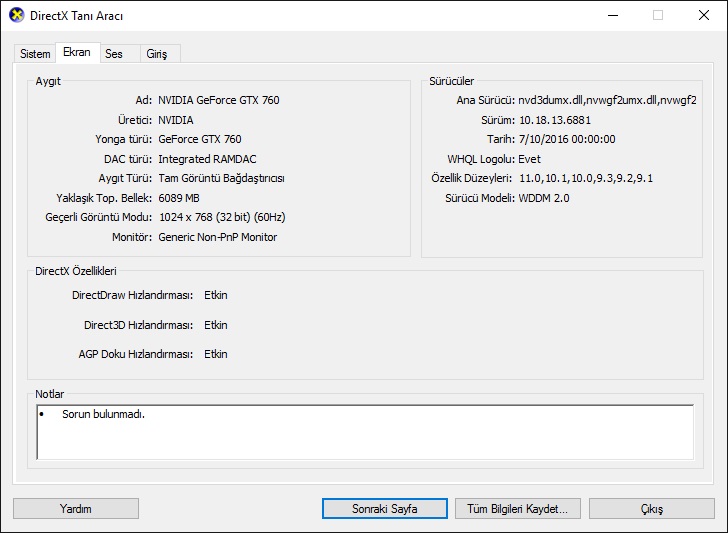Click the Özellik Düzeyleri values 11.0,10.1
The height and width of the screenshot is (533, 728).
[x=586, y=178]
